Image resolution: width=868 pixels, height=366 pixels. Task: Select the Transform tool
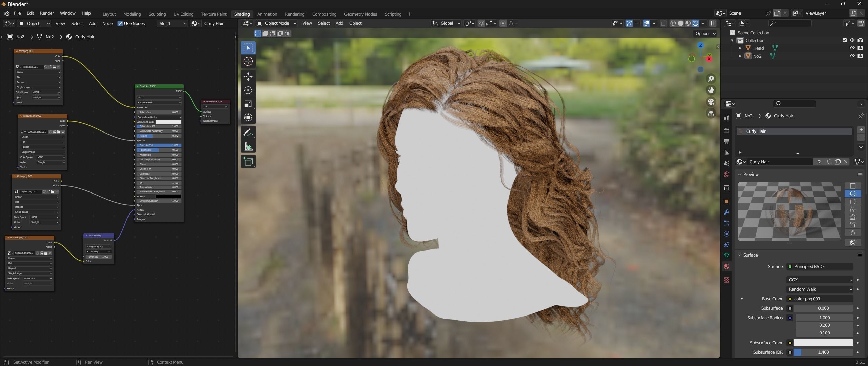coord(248,117)
